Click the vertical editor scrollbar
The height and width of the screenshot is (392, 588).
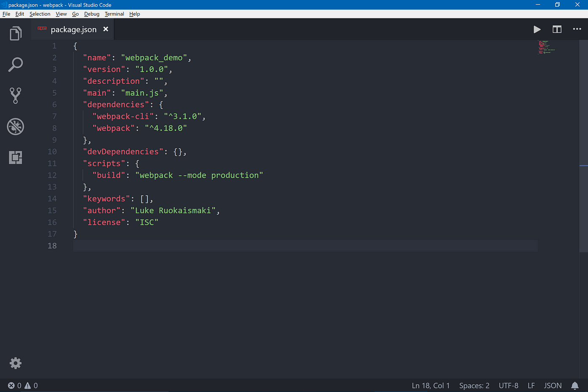(584, 146)
